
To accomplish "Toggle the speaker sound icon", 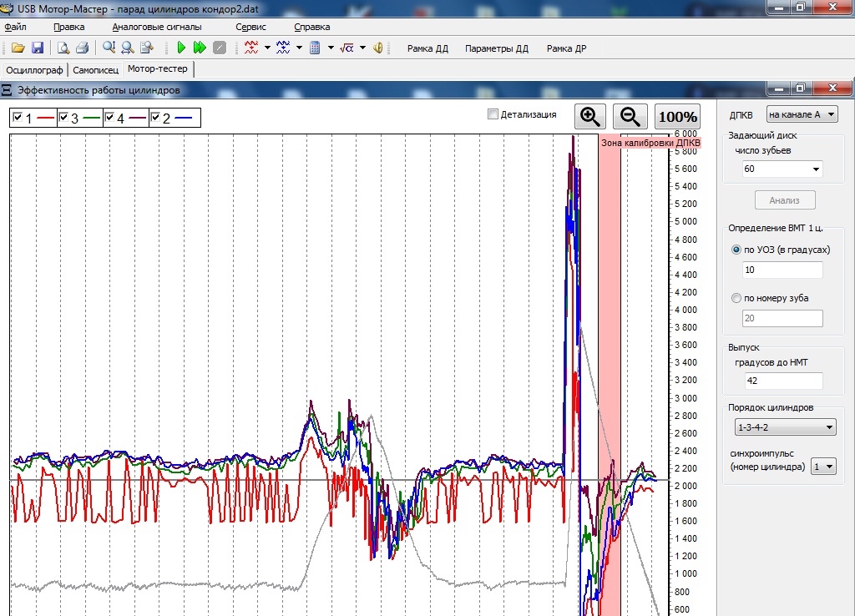I will point(378,48).
